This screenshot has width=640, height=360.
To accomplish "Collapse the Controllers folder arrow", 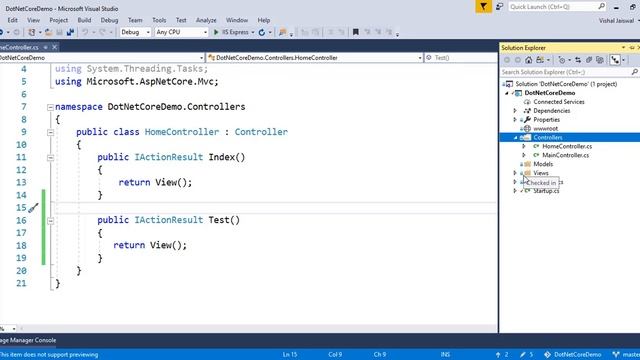I will click(x=516, y=138).
